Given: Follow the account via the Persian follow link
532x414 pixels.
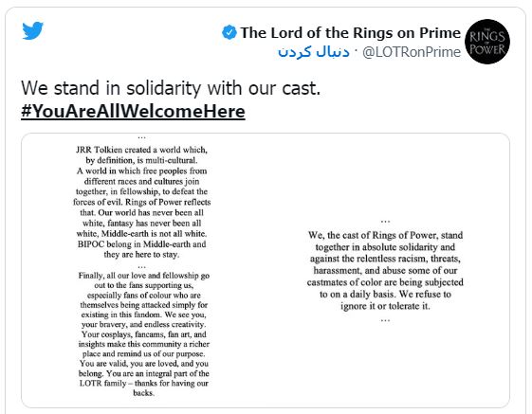Looking at the screenshot, I should (x=313, y=52).
